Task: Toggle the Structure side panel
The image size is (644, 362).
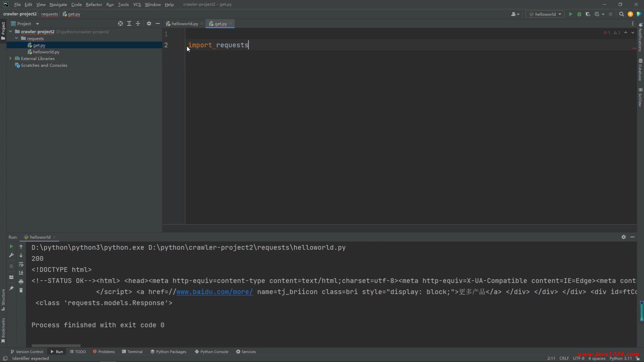Action: click(3, 300)
